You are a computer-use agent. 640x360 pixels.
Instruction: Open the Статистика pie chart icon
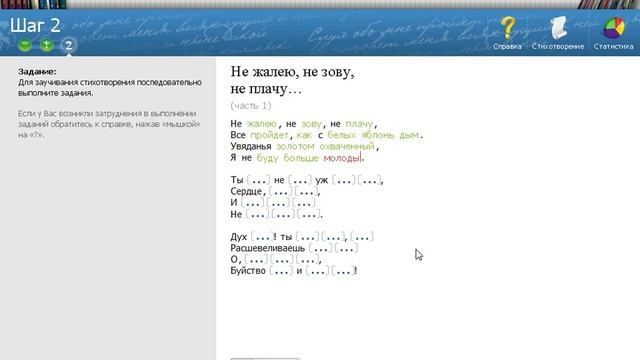(x=614, y=28)
